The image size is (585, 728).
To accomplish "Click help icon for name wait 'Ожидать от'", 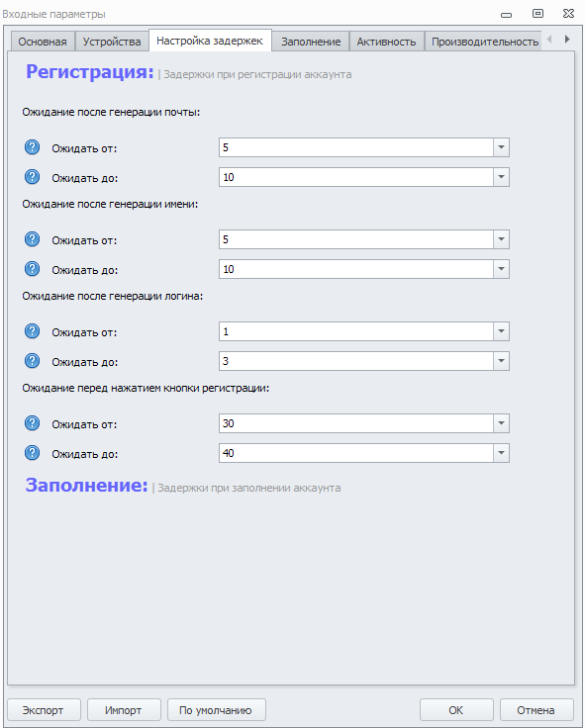I will (32, 239).
